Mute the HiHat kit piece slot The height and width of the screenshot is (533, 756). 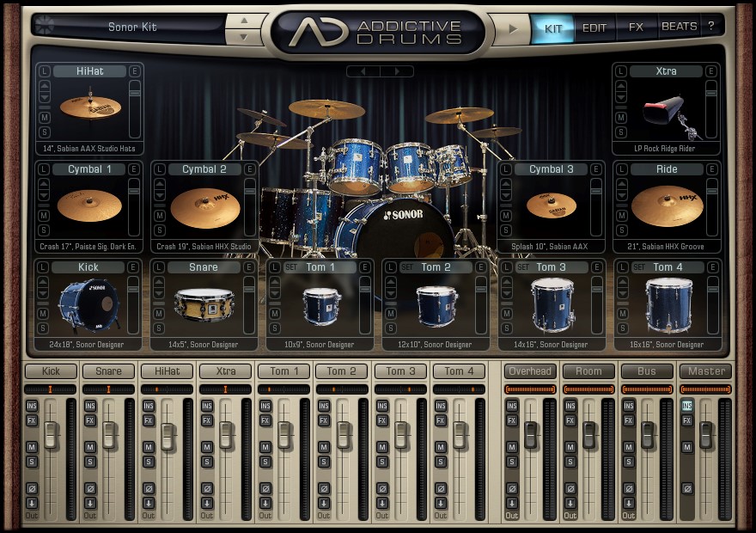point(45,118)
